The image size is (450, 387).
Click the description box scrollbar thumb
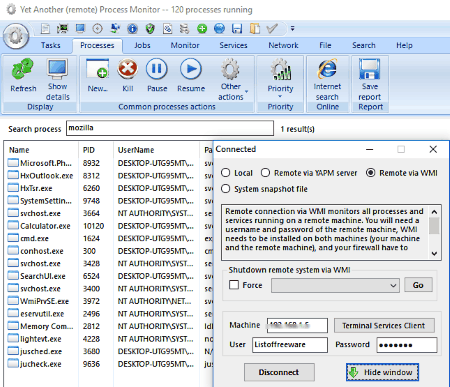pos(434,226)
